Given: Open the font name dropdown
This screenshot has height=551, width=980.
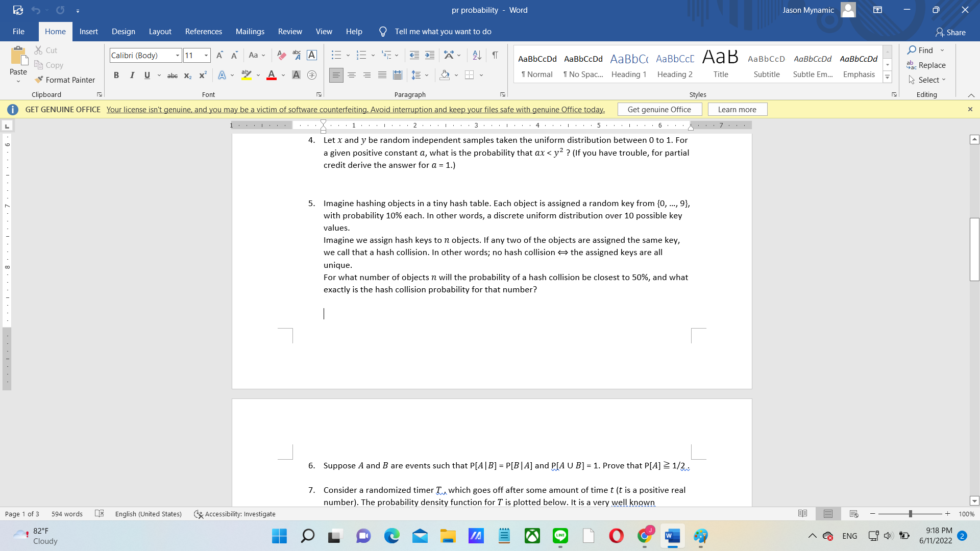Looking at the screenshot, I should pos(178,55).
